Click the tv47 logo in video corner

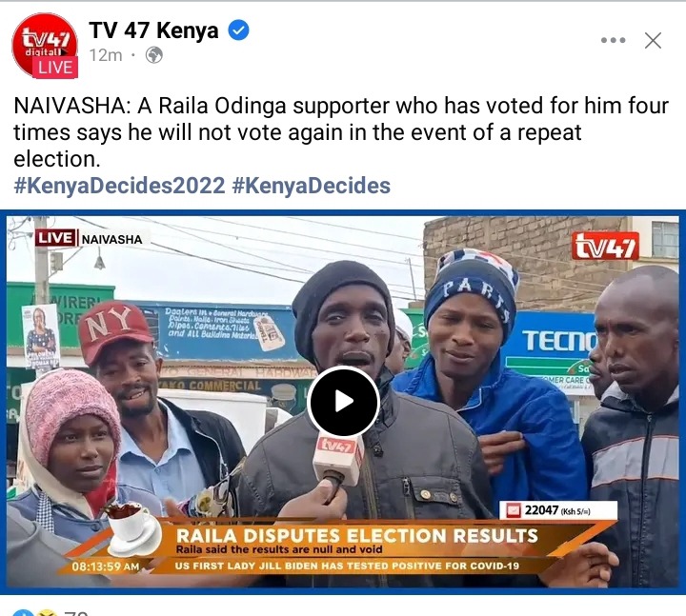point(605,247)
